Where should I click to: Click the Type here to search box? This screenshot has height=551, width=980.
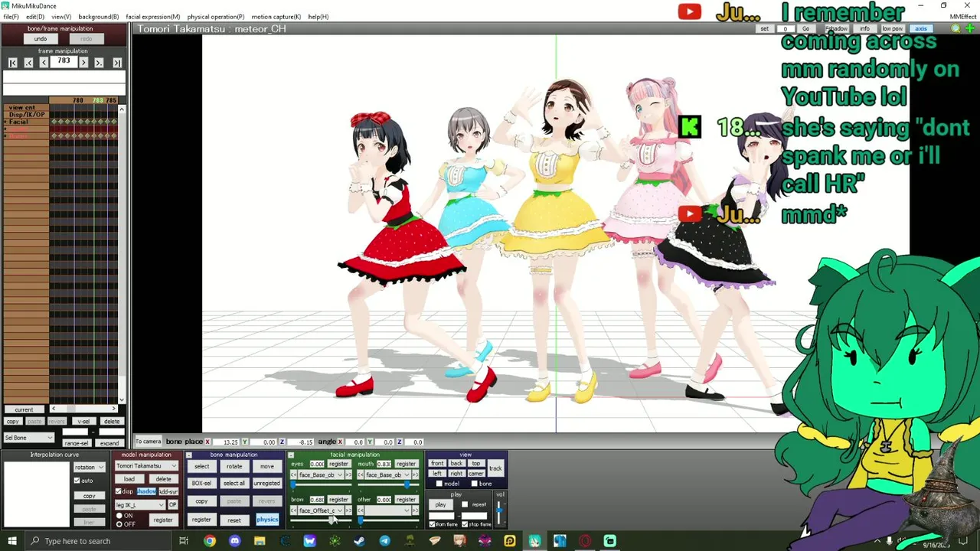(100, 541)
